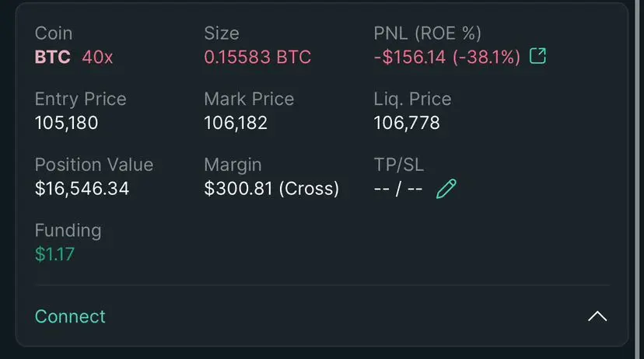Tap the -$156.14 PNL value
Viewport: 644px width, 359px height.
tap(409, 57)
